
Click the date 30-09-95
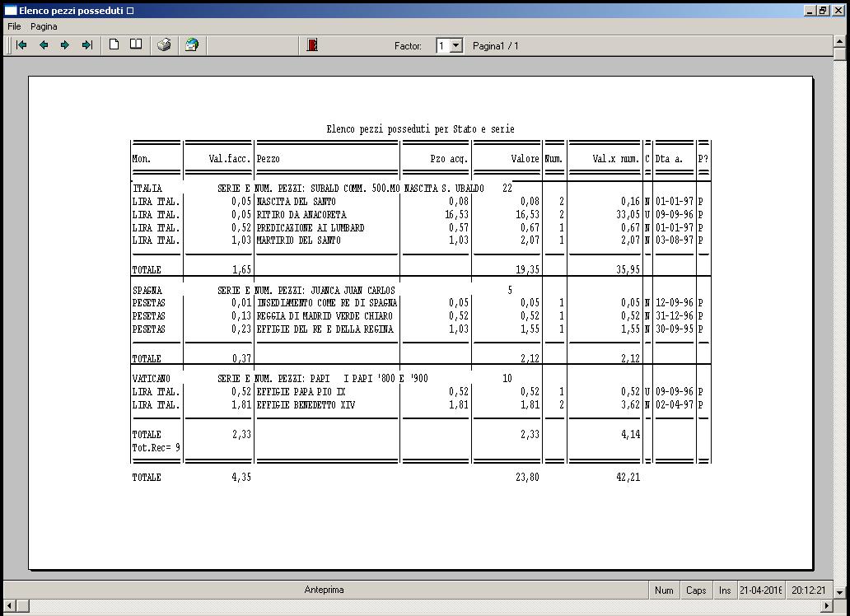click(675, 329)
